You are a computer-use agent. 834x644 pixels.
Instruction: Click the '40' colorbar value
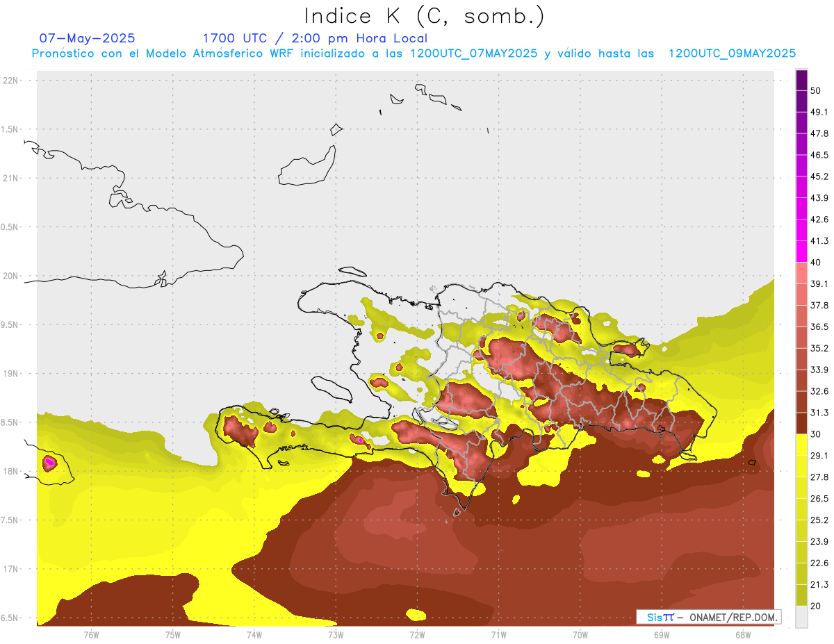(x=816, y=263)
